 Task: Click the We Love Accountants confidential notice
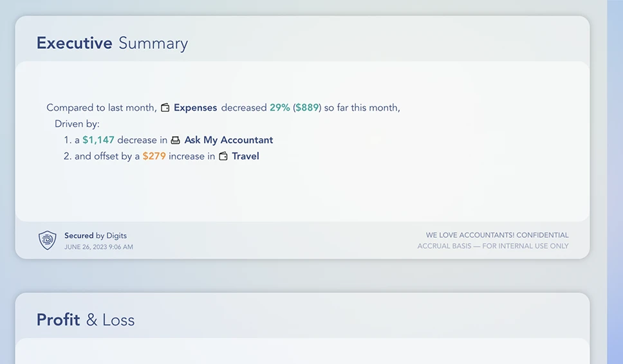tap(497, 235)
